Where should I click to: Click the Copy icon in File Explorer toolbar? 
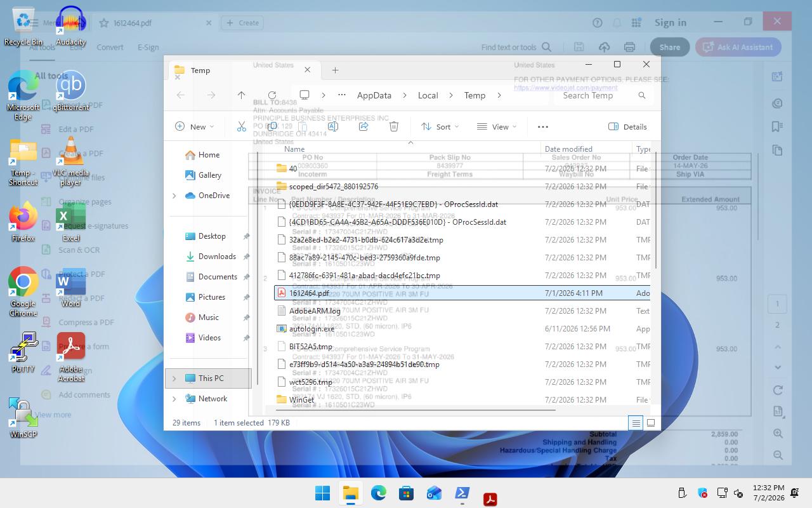272,126
